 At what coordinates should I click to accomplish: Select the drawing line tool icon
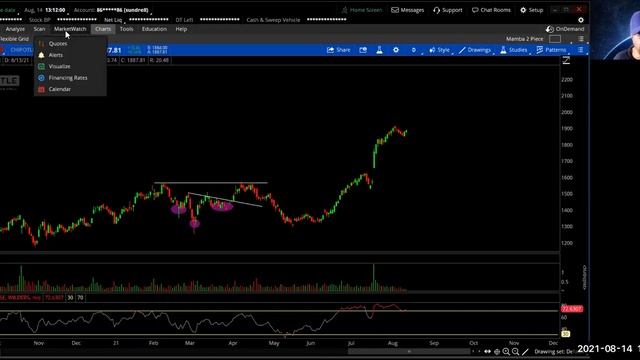525,351
